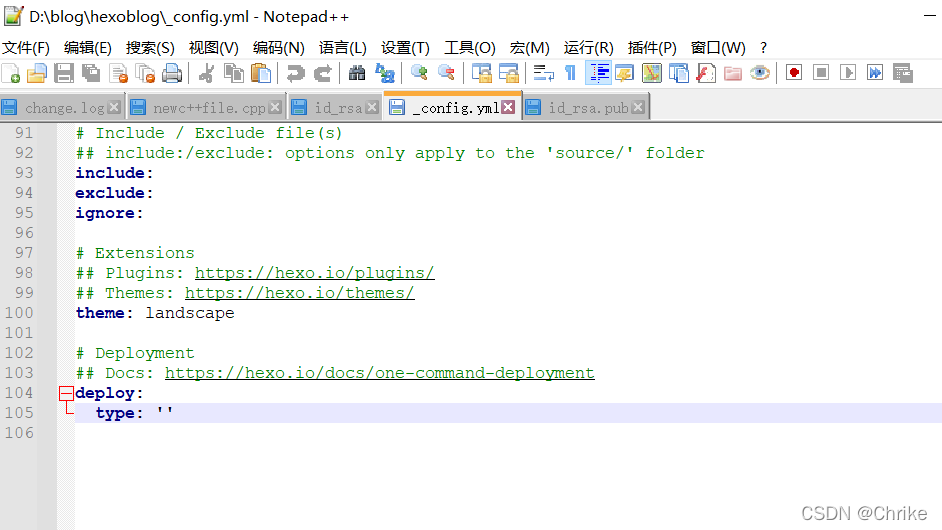
Task: Save the current file with the floppy icon
Action: (x=64, y=73)
